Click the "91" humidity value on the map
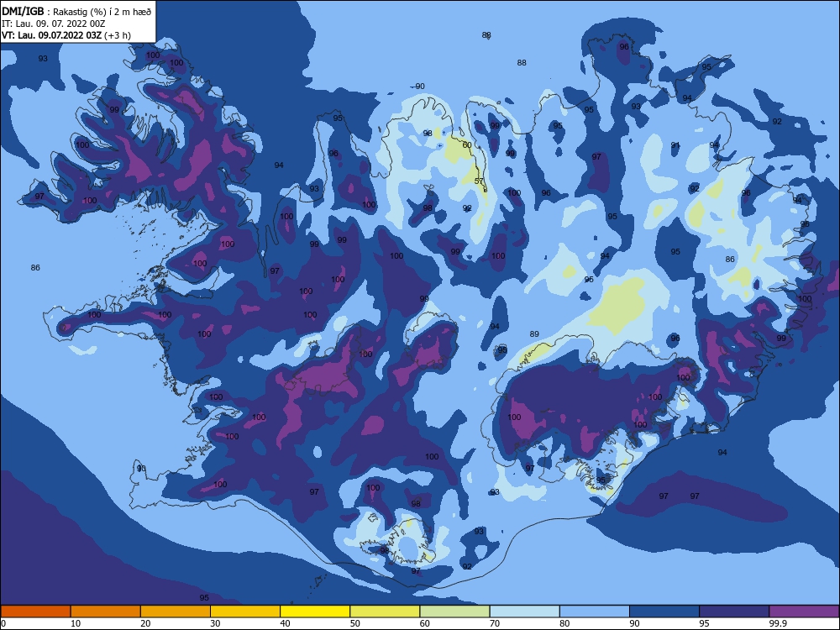Image resolution: width=840 pixels, height=630 pixels. click(x=675, y=145)
